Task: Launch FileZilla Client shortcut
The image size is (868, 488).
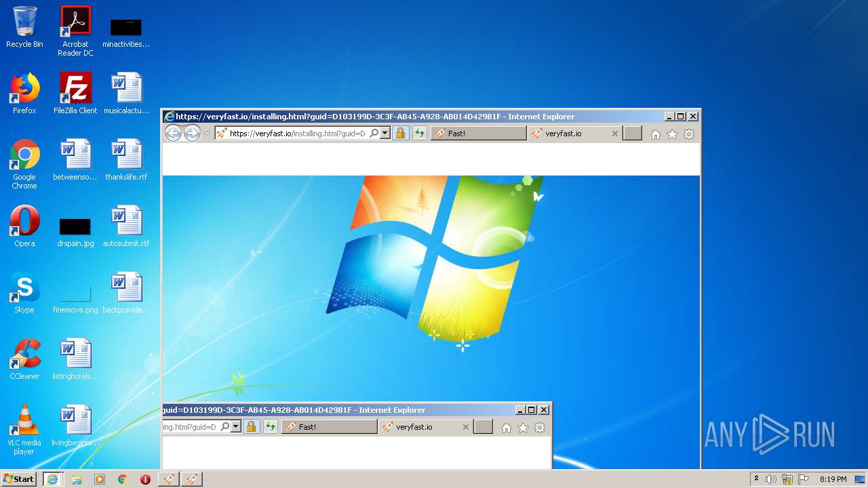Action: (75, 94)
